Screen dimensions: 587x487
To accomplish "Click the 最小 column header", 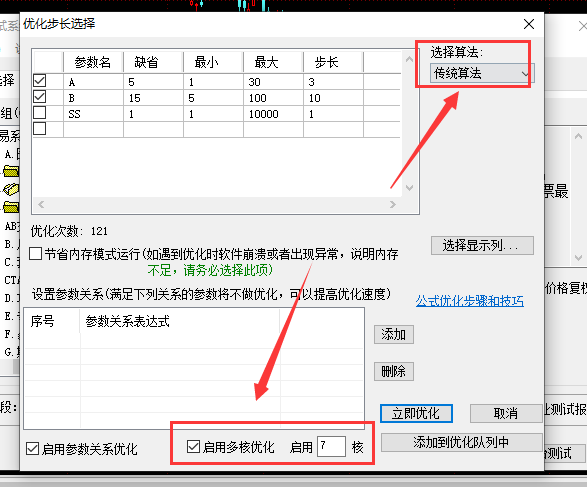I will (x=213, y=62).
